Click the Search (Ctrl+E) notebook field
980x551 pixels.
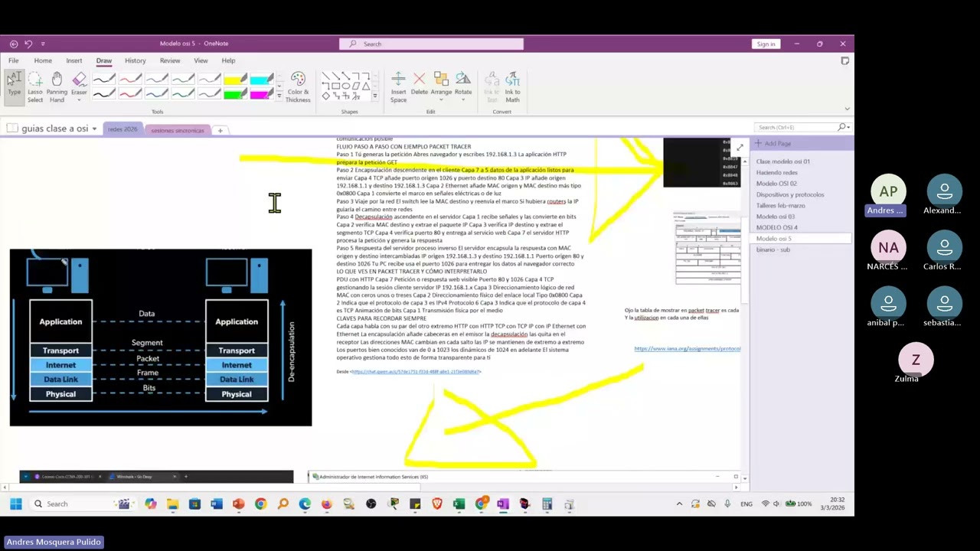(802, 127)
